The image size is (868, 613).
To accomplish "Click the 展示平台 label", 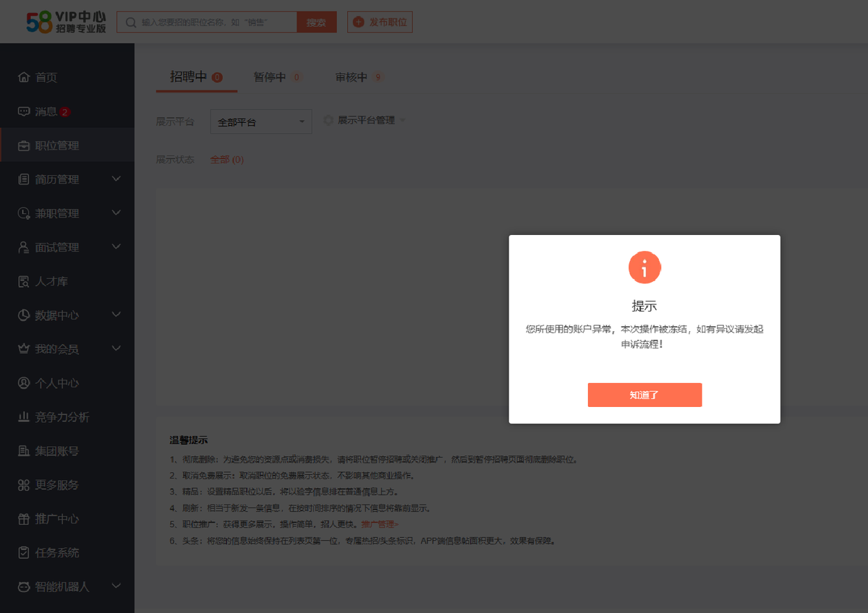I will 175,121.
